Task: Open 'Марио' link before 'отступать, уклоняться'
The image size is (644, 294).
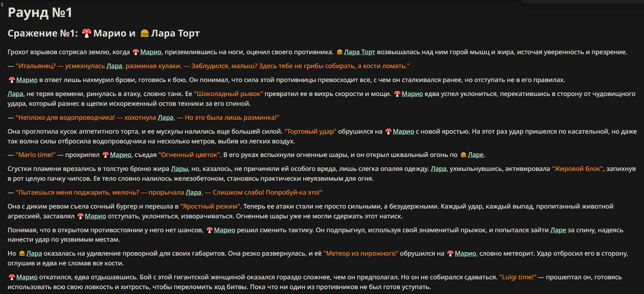Action: 95,216
